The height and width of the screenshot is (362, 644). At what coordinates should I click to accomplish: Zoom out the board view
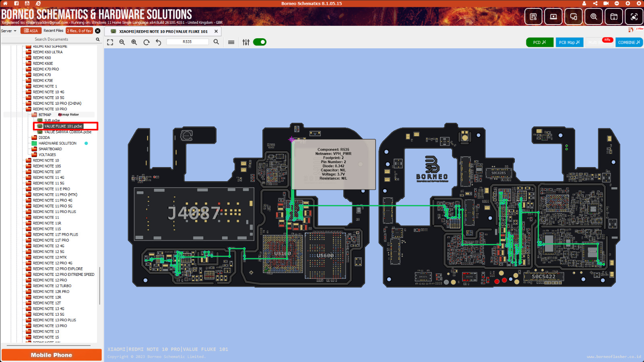[x=122, y=42]
